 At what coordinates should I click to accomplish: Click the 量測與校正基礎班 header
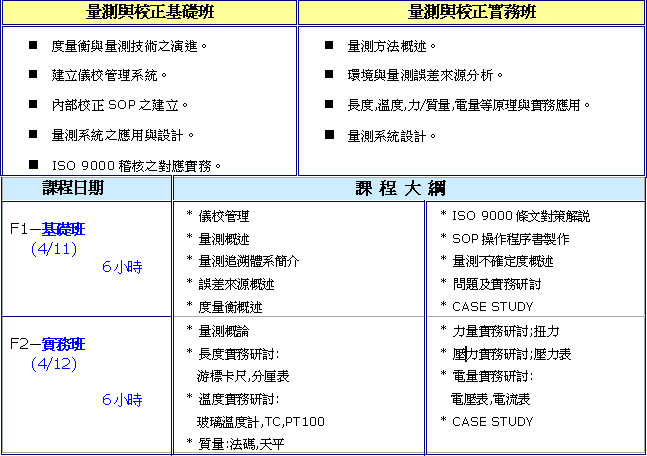coord(149,12)
